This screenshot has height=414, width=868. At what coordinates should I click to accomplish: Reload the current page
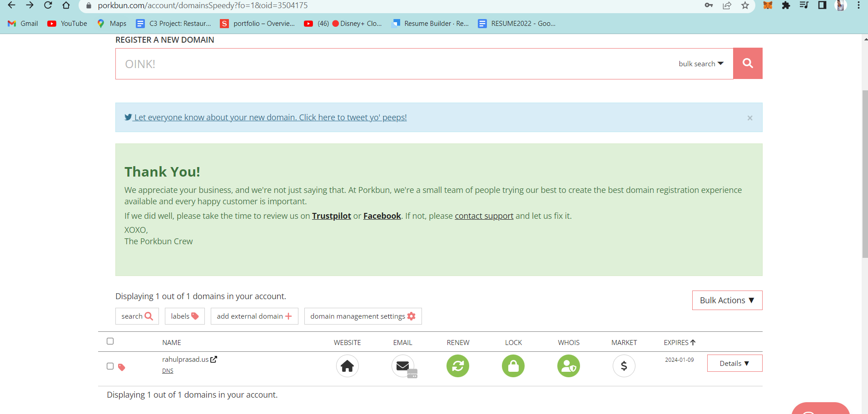point(48,5)
